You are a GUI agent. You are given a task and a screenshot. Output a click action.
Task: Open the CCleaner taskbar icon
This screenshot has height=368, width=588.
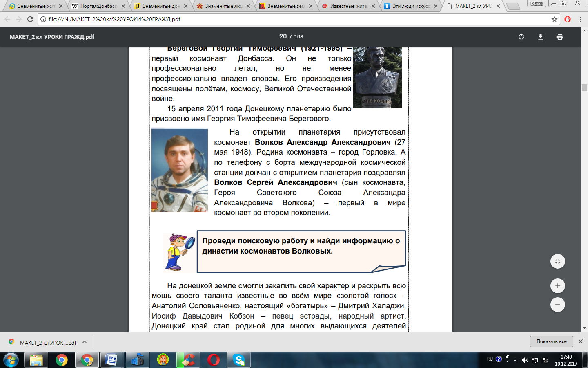tap(188, 360)
